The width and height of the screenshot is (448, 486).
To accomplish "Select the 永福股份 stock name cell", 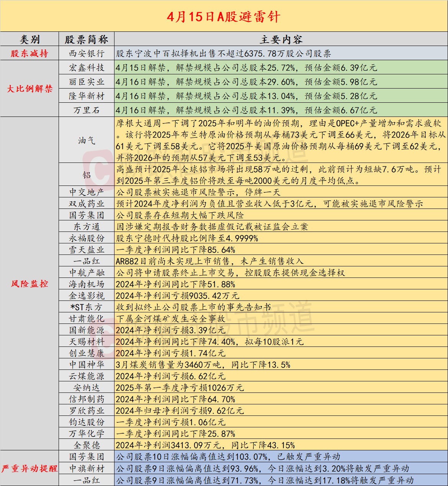I will tap(87, 238).
